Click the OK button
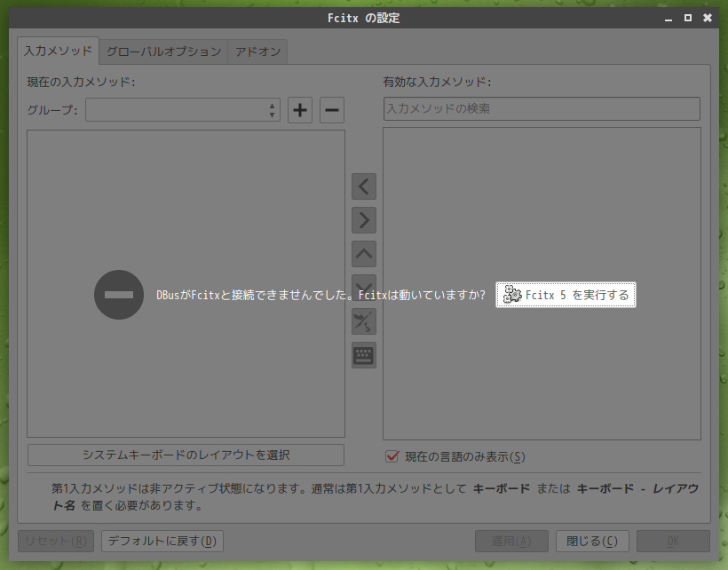The width and height of the screenshot is (728, 570). pyautogui.click(x=673, y=542)
